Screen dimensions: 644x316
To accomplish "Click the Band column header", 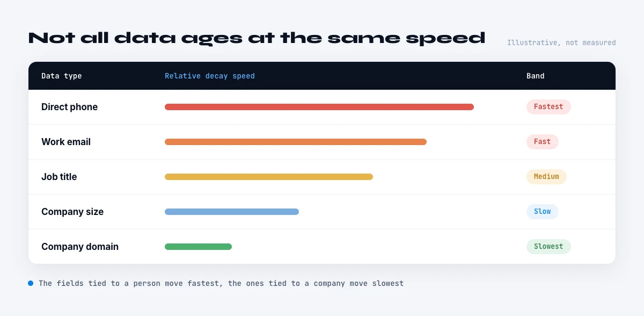I will click(x=536, y=76).
